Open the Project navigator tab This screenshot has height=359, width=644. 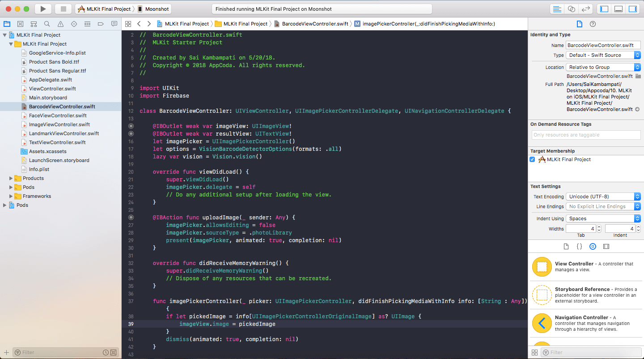click(x=7, y=24)
